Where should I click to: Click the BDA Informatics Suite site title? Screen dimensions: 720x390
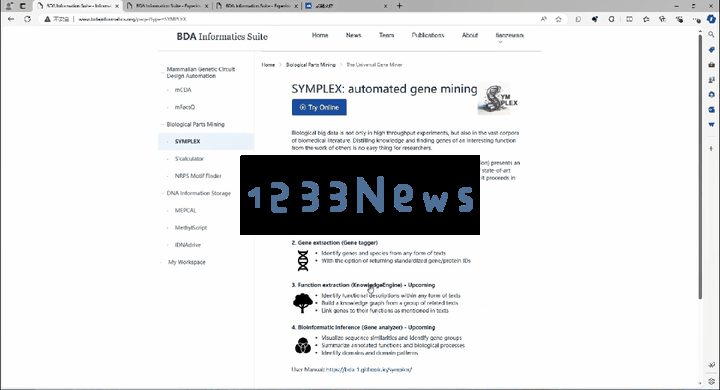(222, 37)
